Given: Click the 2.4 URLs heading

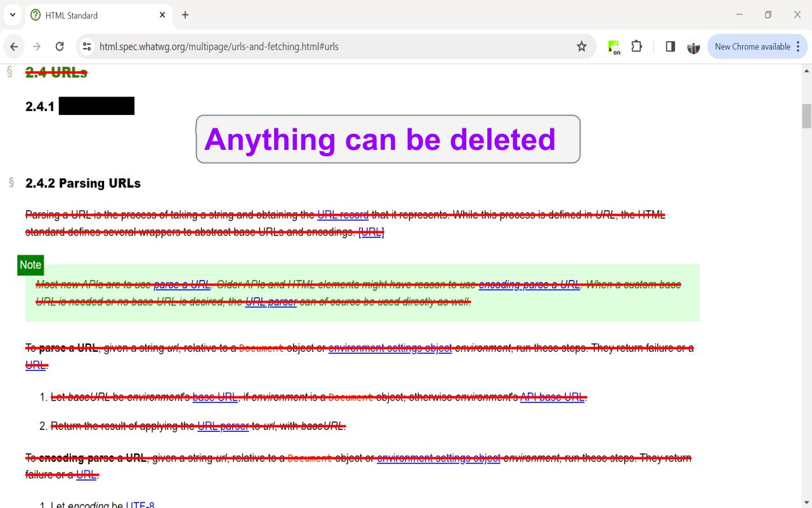Looking at the screenshot, I should (x=56, y=72).
